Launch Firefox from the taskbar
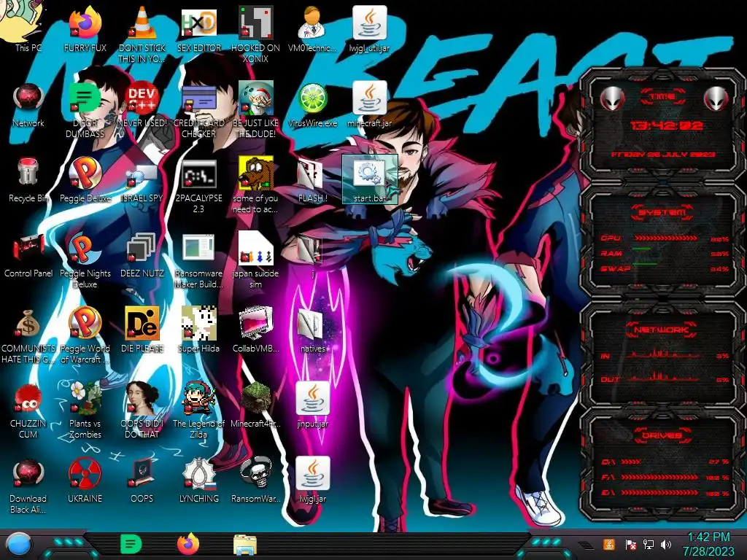This screenshot has width=747, height=560. [188, 544]
